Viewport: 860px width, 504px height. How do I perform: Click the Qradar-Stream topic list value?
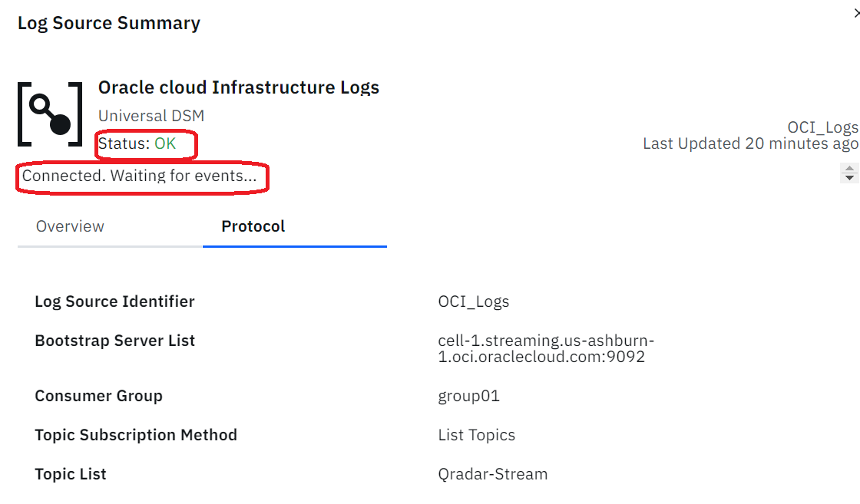tap(492, 474)
